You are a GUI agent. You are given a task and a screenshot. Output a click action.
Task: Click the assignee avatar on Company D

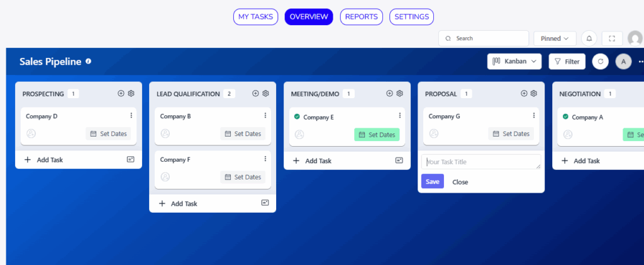(31, 133)
